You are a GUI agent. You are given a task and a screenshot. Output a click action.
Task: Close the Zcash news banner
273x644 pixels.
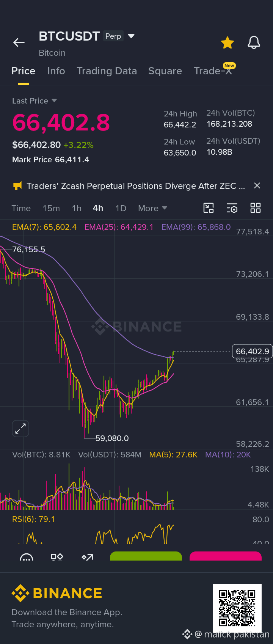(x=257, y=185)
